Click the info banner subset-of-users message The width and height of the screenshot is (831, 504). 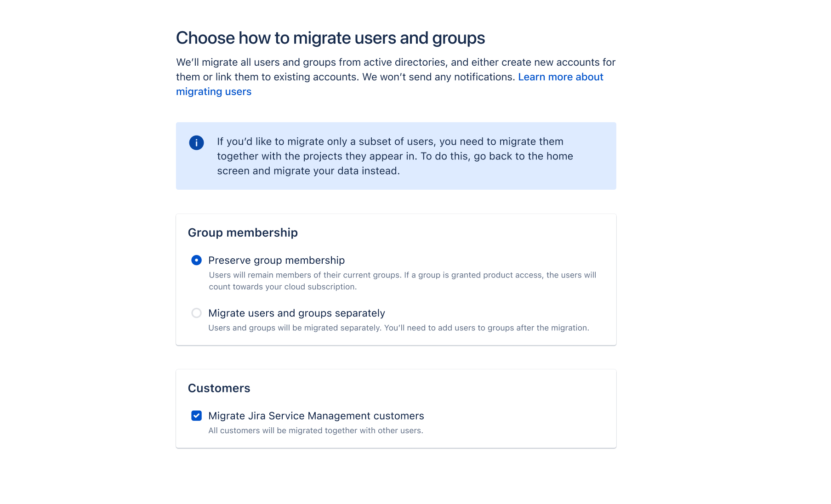[395, 156]
